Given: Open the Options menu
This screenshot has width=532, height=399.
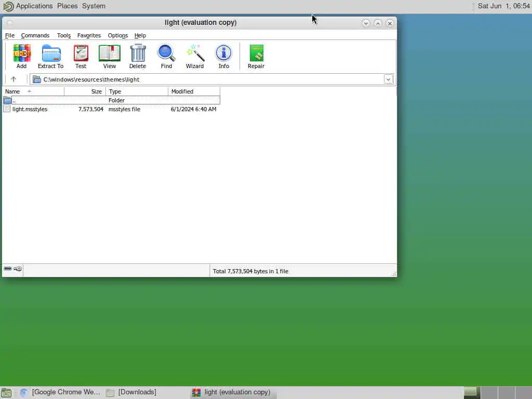Looking at the screenshot, I should pos(118,35).
